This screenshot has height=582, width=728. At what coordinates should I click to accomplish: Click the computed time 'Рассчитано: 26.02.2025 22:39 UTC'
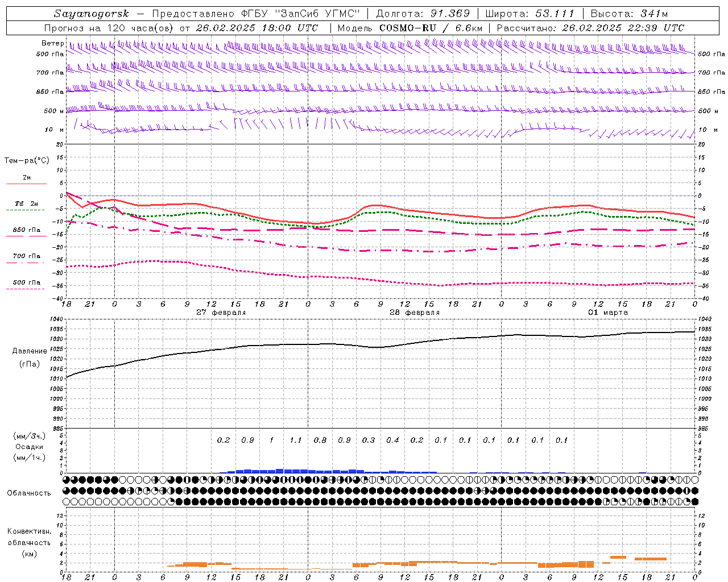point(590,28)
